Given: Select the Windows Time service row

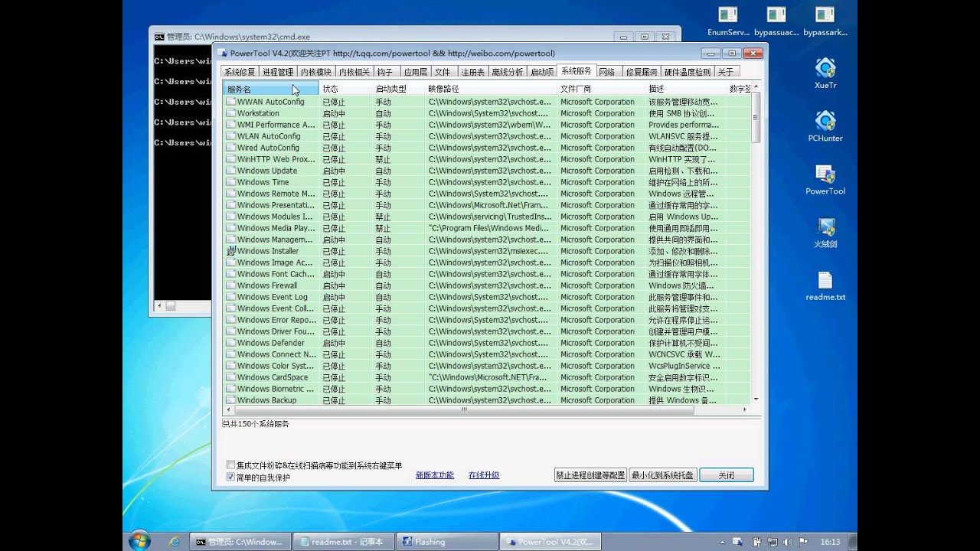Looking at the screenshot, I should click(486, 182).
